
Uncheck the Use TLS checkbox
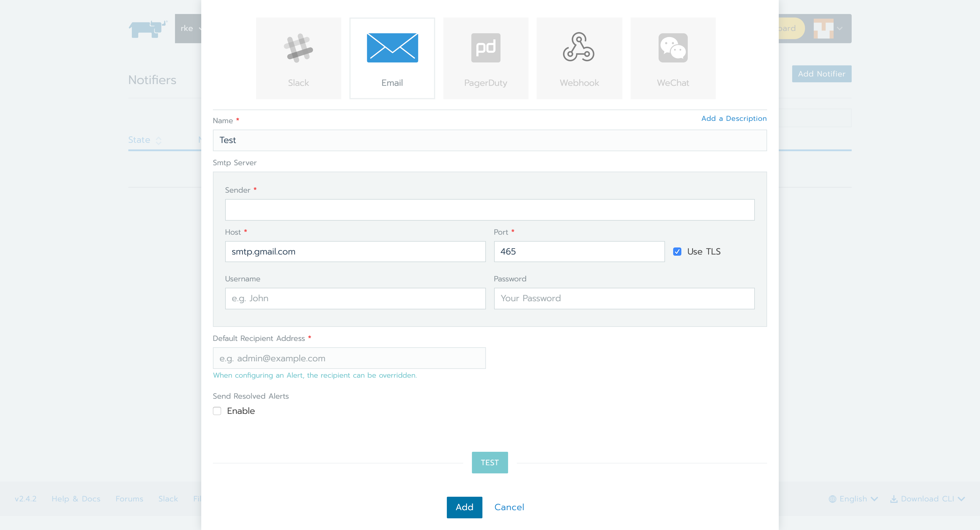tap(677, 252)
